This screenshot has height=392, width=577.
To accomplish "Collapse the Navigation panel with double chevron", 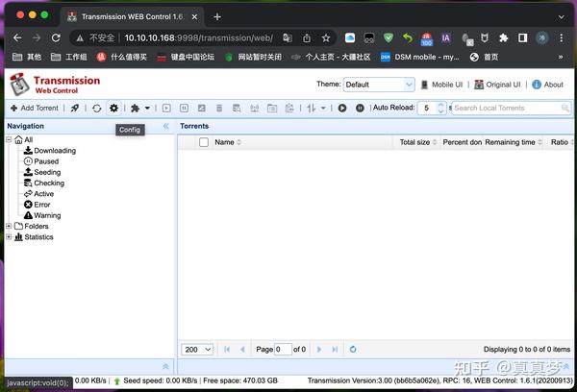I will pos(166,126).
